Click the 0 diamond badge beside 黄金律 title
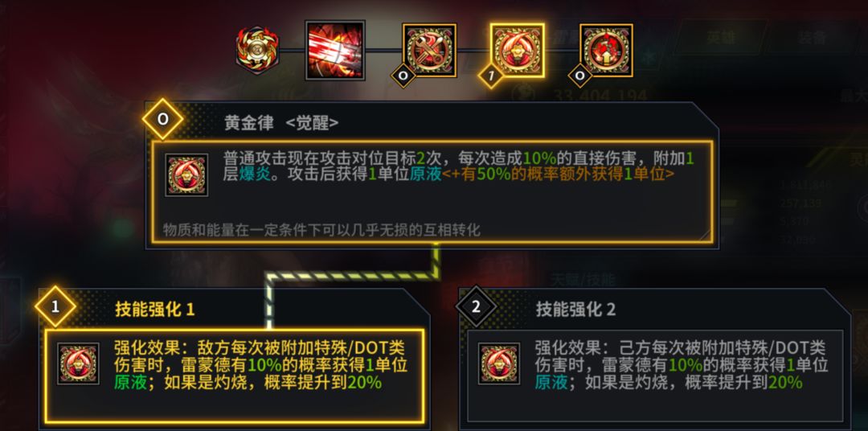The height and width of the screenshot is (431, 868). 162,119
